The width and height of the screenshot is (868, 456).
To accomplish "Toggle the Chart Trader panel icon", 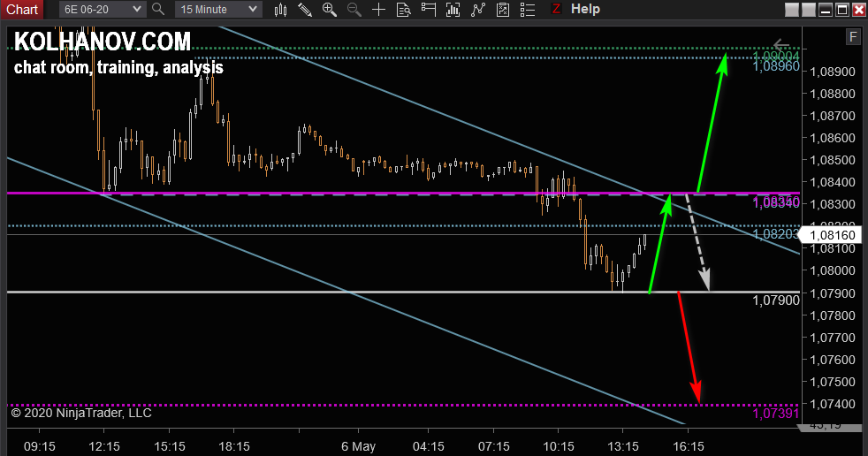I will [428, 10].
